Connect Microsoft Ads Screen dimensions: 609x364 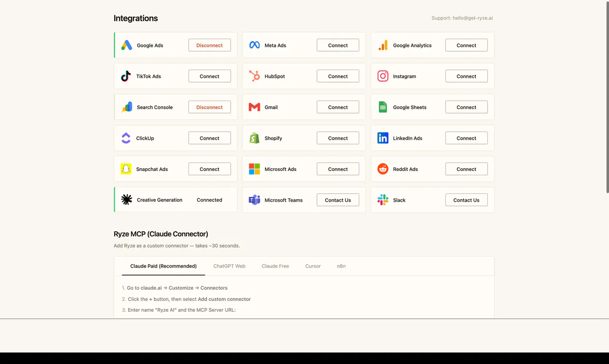click(338, 169)
